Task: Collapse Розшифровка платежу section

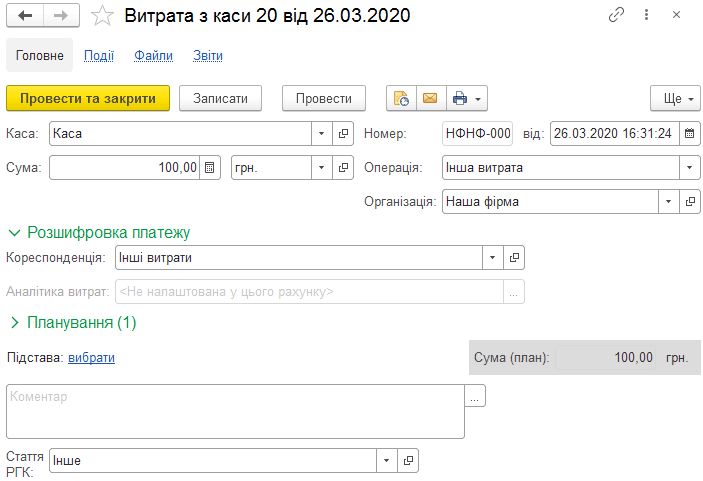Action: coord(15,233)
